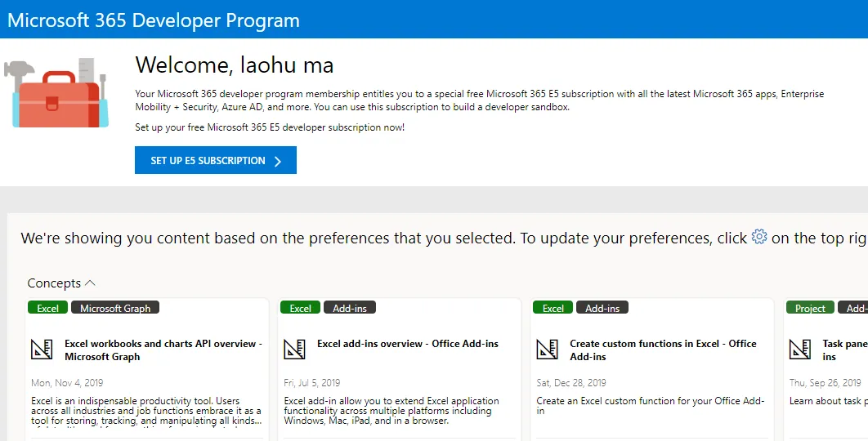The width and height of the screenshot is (868, 441).
Task: Click document icon beside Create custom functions
Action: pyautogui.click(x=548, y=350)
